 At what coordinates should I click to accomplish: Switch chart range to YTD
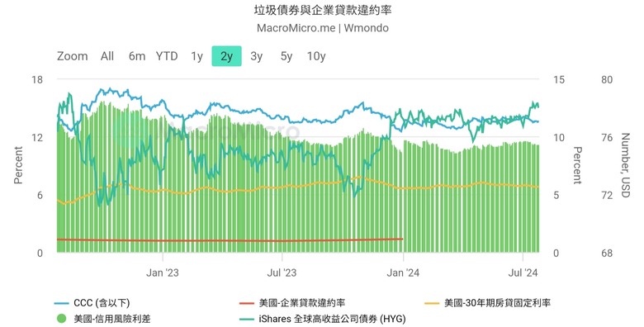point(167,56)
